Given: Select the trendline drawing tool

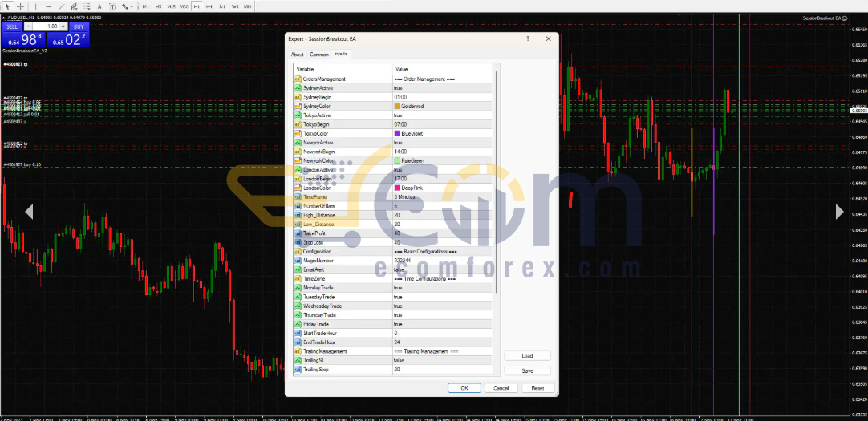Looking at the screenshot, I should (x=62, y=6).
